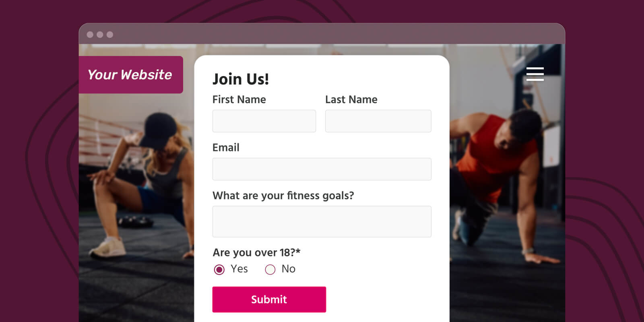The image size is (644, 322).
Task: Click the Submit button
Action: point(269,299)
